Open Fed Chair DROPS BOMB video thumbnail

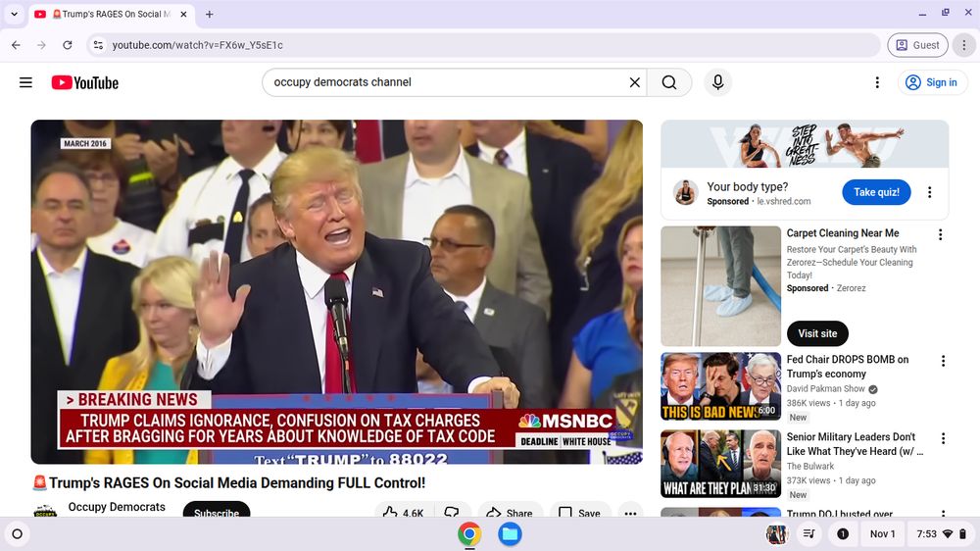(720, 386)
